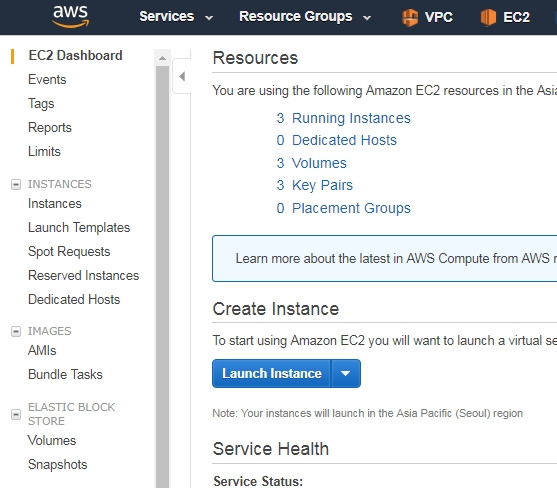
Task: Open the Key Pairs resource link
Action: tap(322, 185)
